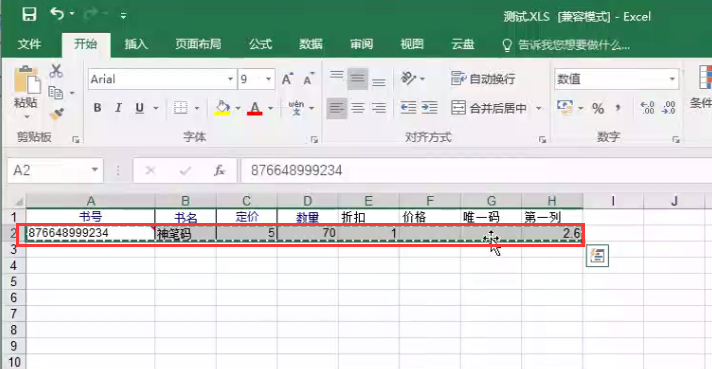Toggle Italic formatting

[118, 108]
